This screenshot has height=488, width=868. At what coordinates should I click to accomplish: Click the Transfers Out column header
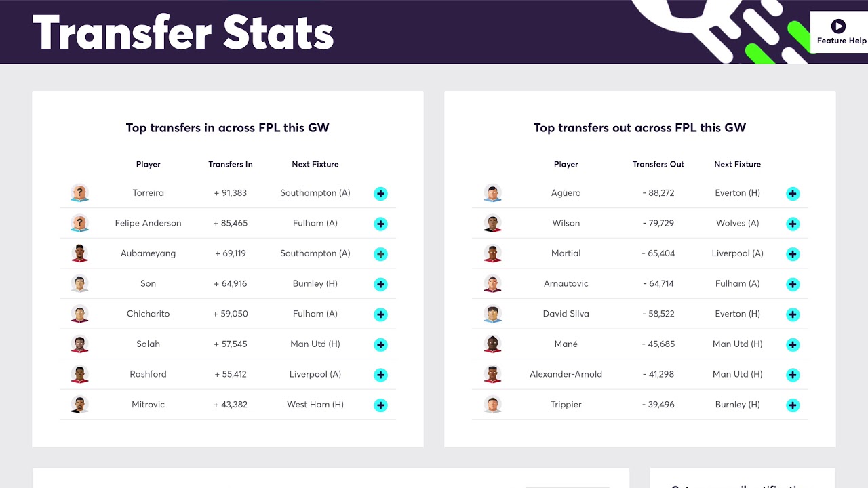[x=658, y=164]
